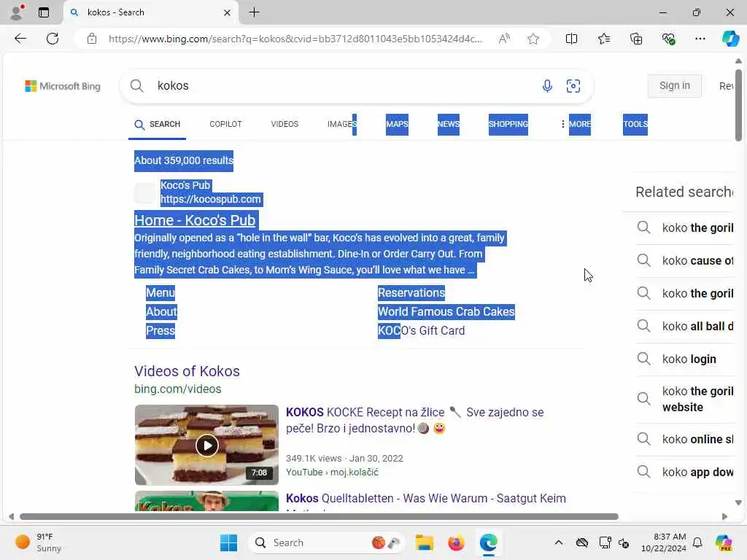The image size is (747, 560).
Task: Click the horizontal scrollbar thumb
Action: click(319, 517)
